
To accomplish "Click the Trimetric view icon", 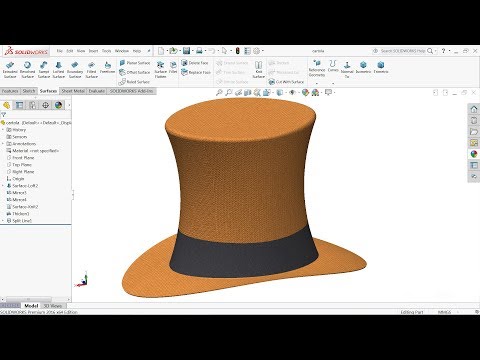I will (381, 67).
